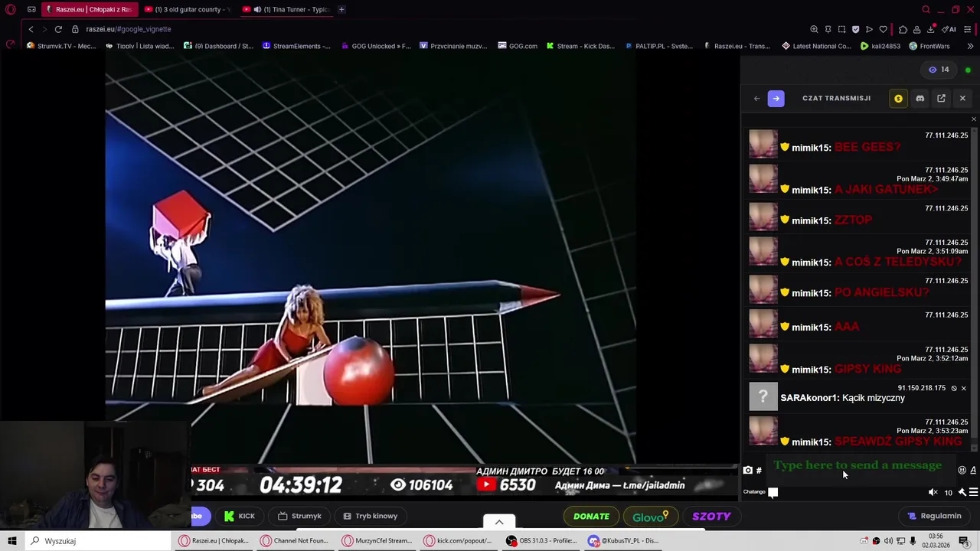This screenshot has width=980, height=551.
Task: Click the hashtag icon beside chat input
Action: pyautogui.click(x=759, y=471)
